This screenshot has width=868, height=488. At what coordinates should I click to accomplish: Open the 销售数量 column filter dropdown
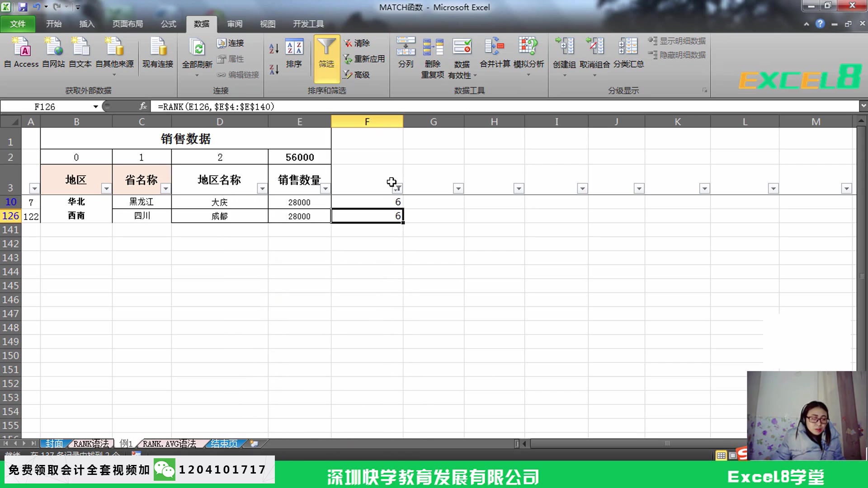click(325, 188)
